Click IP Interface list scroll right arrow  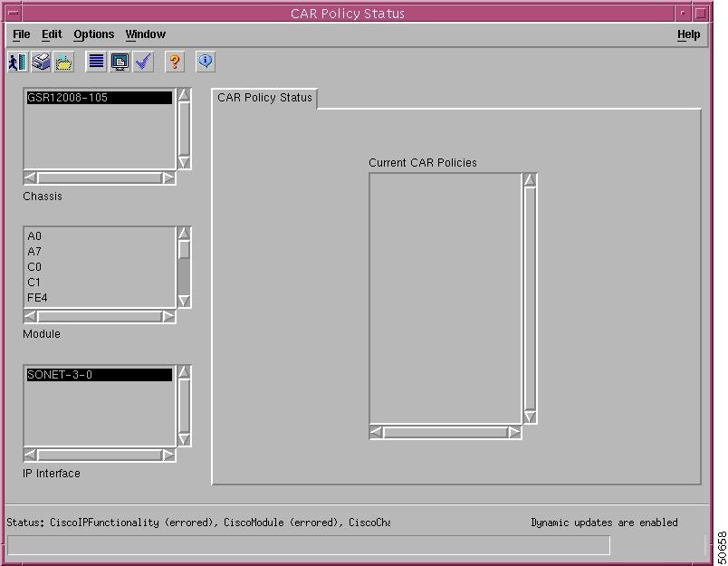pyautogui.click(x=168, y=455)
